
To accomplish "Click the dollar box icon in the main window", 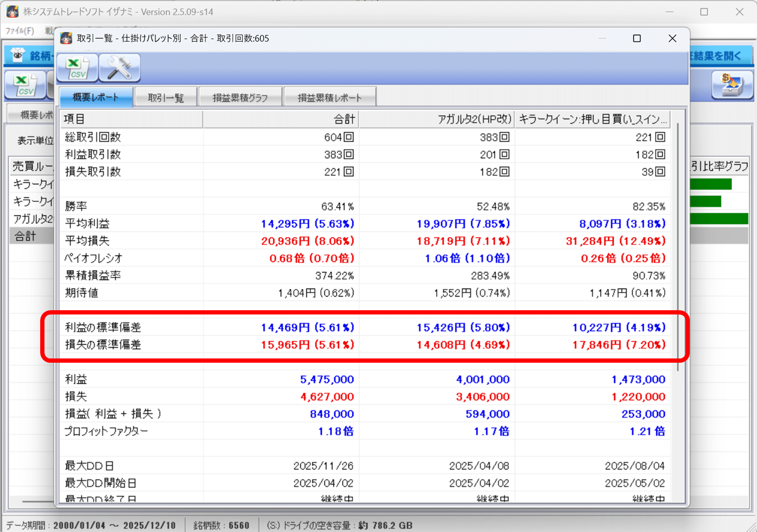I will click(732, 85).
